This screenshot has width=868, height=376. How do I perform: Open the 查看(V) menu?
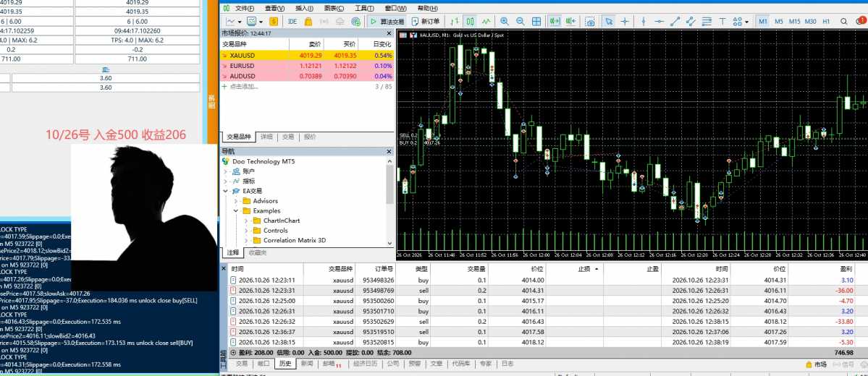[x=274, y=8]
